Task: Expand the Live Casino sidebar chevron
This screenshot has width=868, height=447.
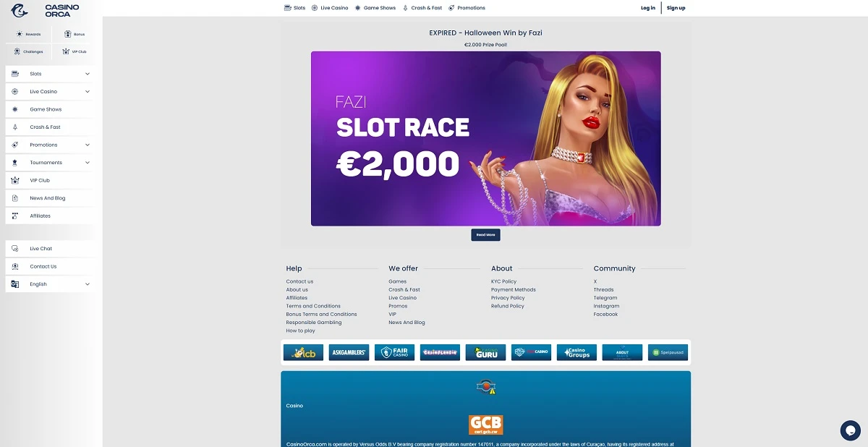Action: pyautogui.click(x=88, y=92)
